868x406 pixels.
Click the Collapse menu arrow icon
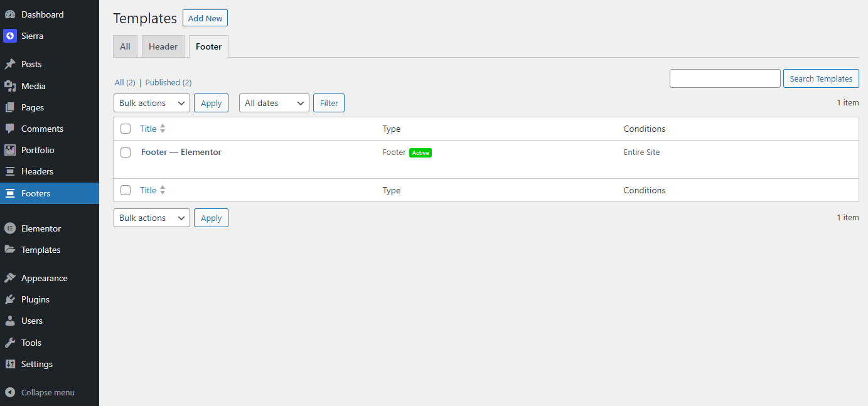coord(10,392)
